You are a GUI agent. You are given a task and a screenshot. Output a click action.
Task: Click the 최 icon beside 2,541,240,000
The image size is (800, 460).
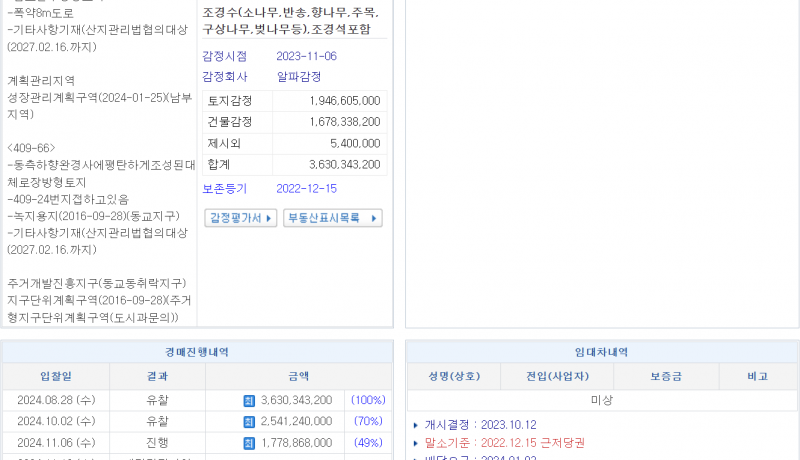(x=249, y=421)
